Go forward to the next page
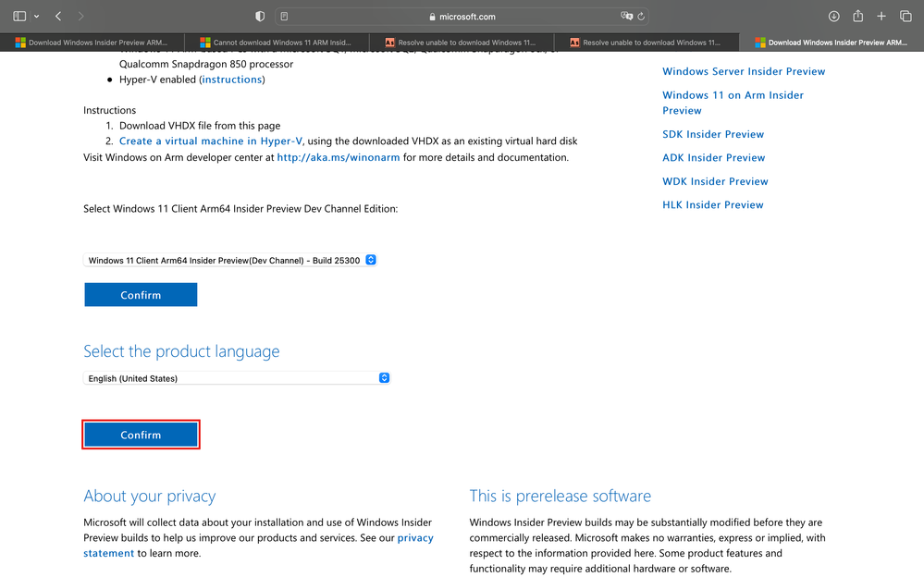 coord(80,17)
